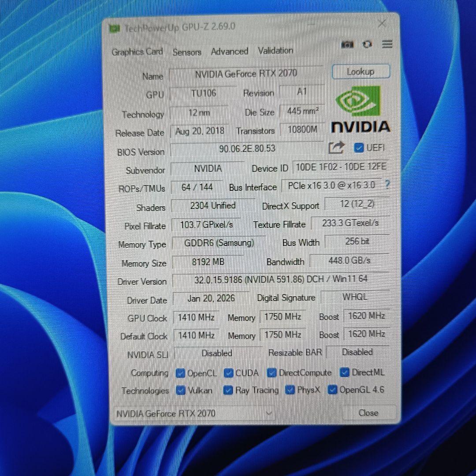Click the GPU Clock row Boost 1620 MHz
Image resolution: width=476 pixels, height=476 pixels.
pos(367,316)
